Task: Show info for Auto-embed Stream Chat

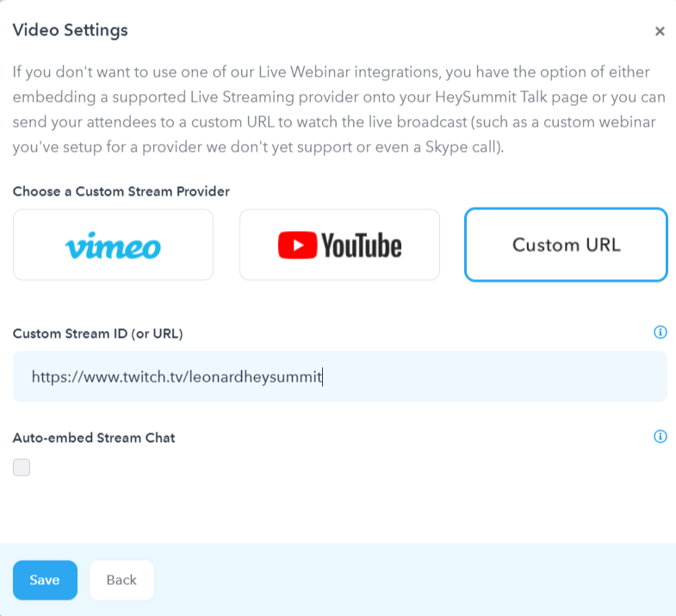Action: (660, 436)
